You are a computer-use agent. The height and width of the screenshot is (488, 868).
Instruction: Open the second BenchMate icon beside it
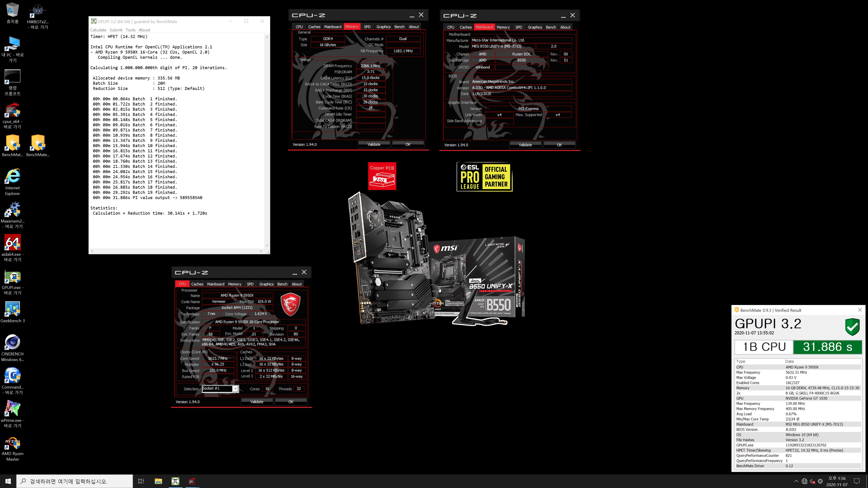(x=38, y=146)
